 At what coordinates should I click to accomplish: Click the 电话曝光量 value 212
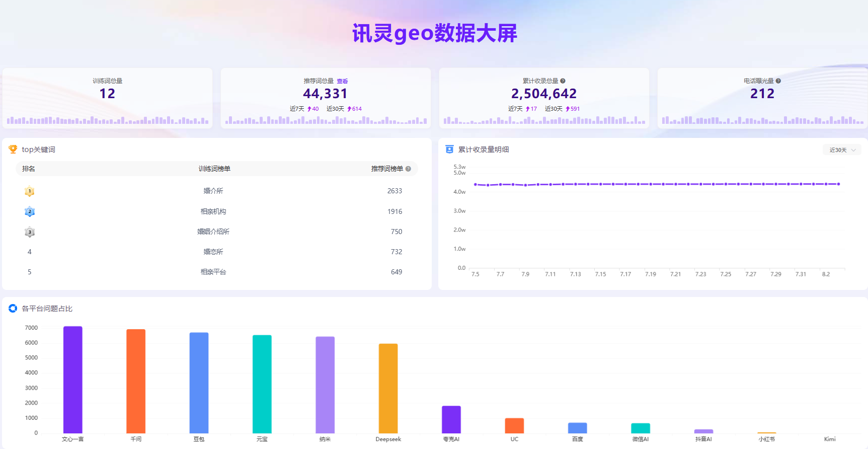pos(762,94)
